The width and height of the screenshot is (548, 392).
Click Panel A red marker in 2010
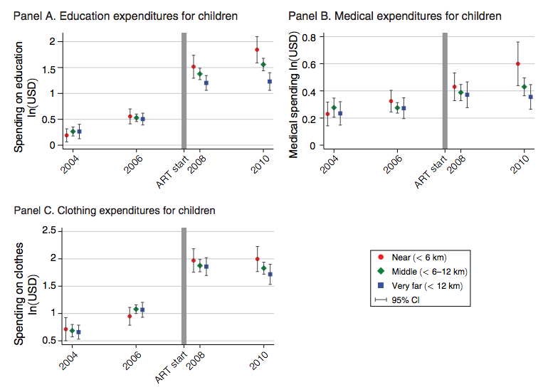(257, 50)
